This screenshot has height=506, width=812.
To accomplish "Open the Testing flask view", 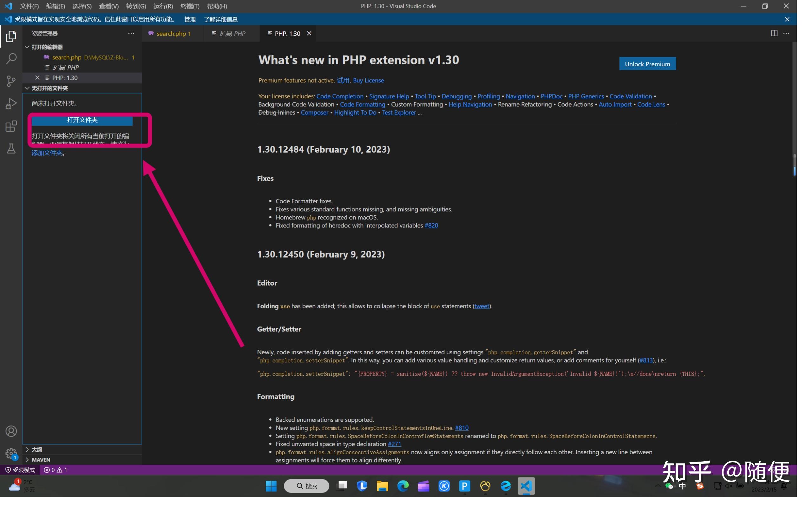I will pos(11,149).
